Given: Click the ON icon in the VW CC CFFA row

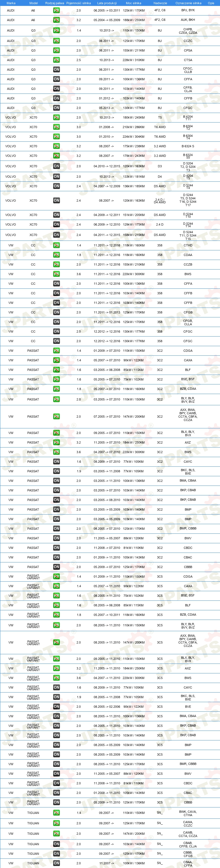Looking at the screenshot, I should click(x=57, y=283).
